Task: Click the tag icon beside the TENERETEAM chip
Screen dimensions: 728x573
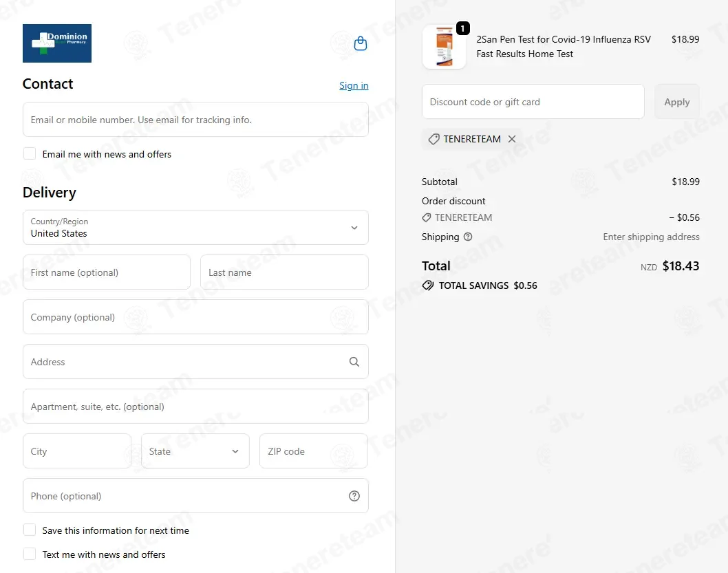Action: click(433, 139)
